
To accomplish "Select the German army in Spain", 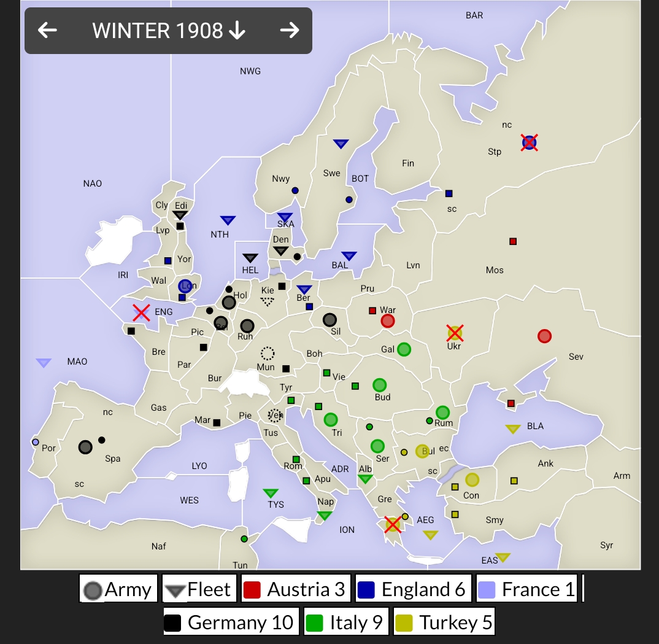I will (85, 447).
